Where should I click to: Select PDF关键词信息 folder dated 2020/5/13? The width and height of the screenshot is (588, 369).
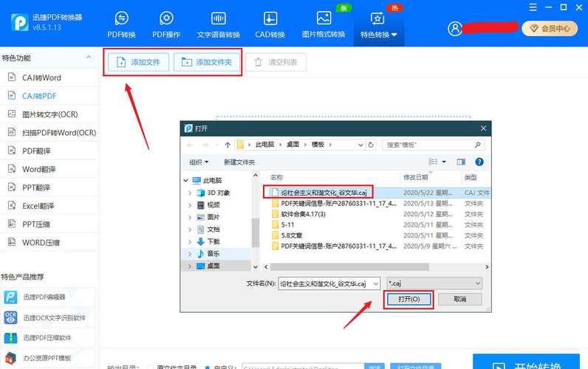(x=338, y=204)
